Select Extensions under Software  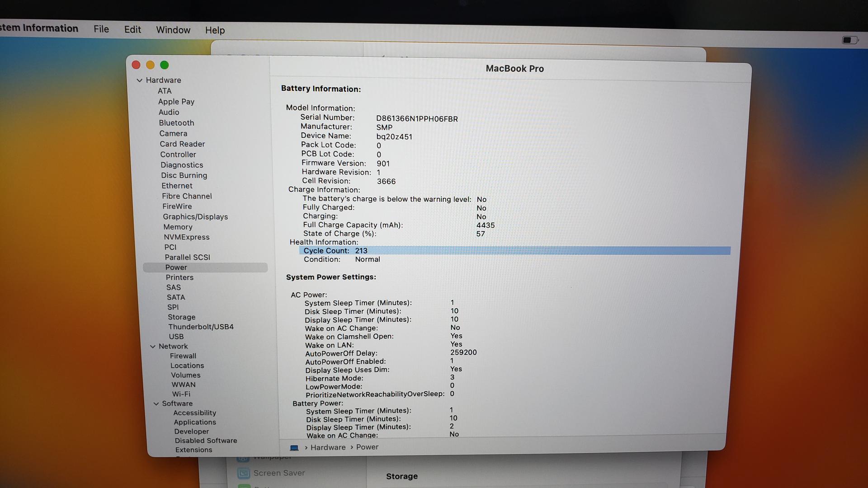click(193, 450)
